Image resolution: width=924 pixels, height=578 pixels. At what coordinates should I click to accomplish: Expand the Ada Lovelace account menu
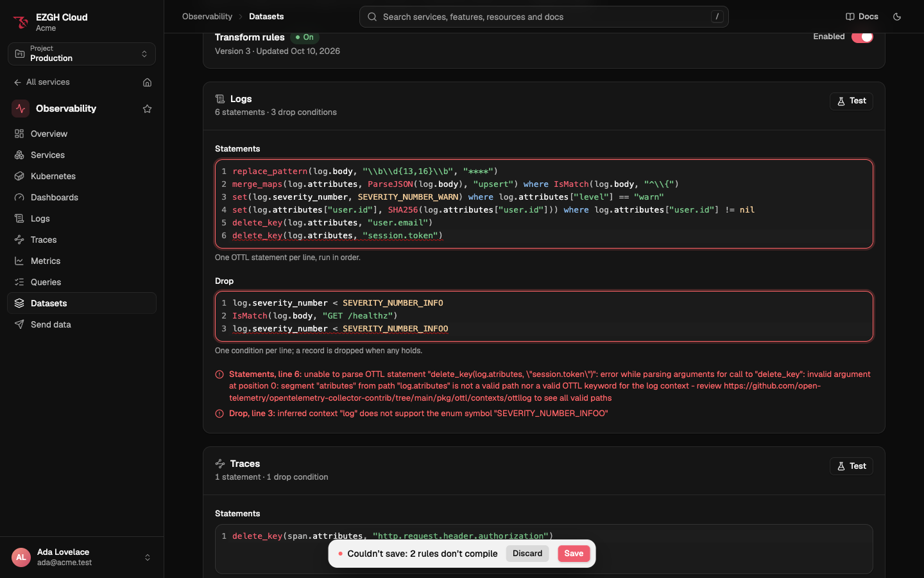81,557
